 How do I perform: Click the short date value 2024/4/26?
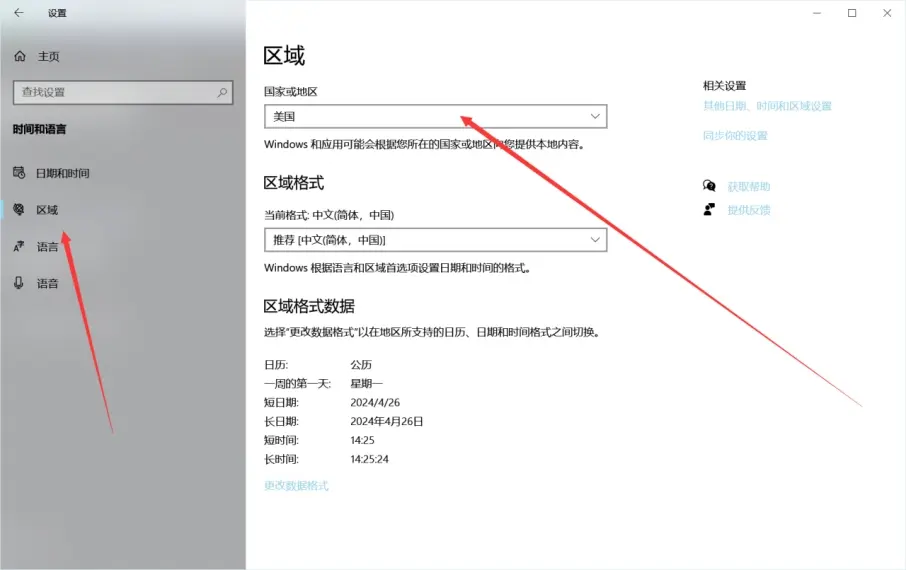375,402
